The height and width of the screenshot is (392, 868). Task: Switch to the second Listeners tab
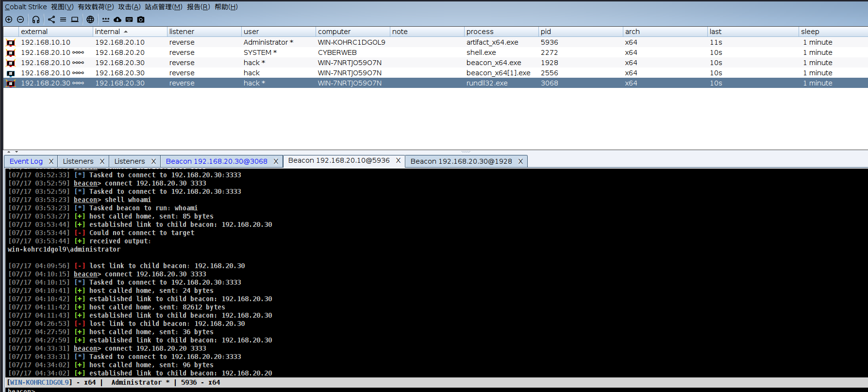[x=130, y=161]
